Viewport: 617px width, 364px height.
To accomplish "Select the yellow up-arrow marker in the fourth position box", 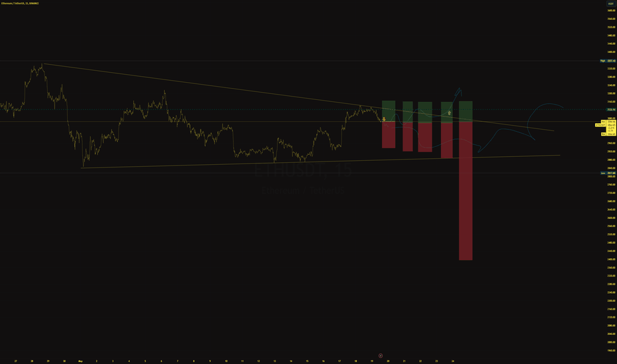I will pyautogui.click(x=450, y=113).
